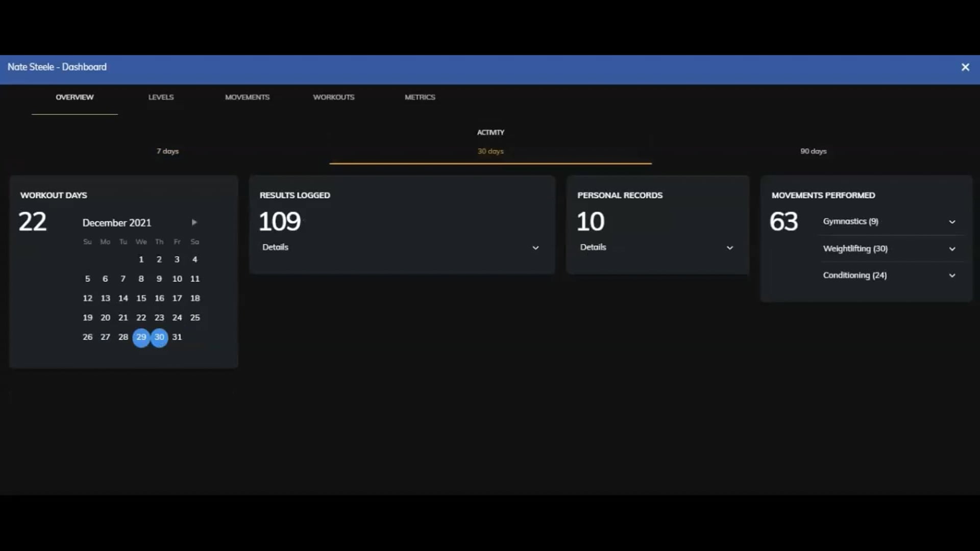Close the Nate Steele Dashboard window
The height and width of the screenshot is (551, 980).
pos(965,67)
